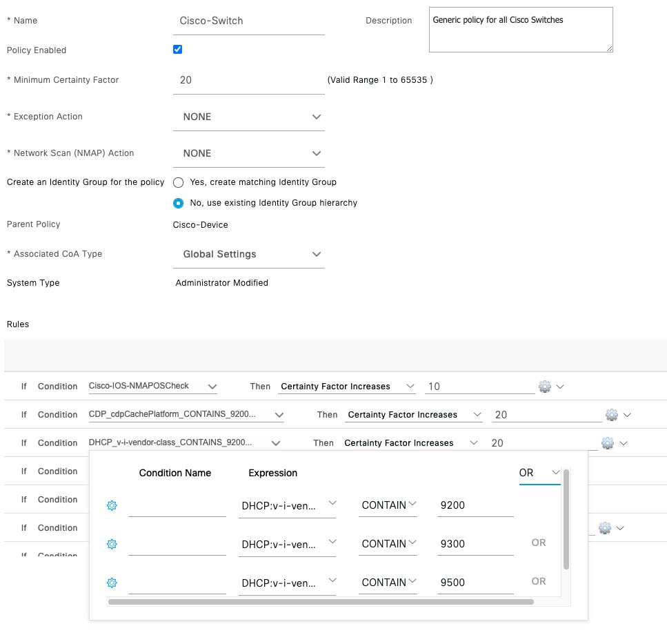This screenshot has width=667, height=644.
Task: Click certainty value 20 in CDP rule
Action: (x=546, y=415)
